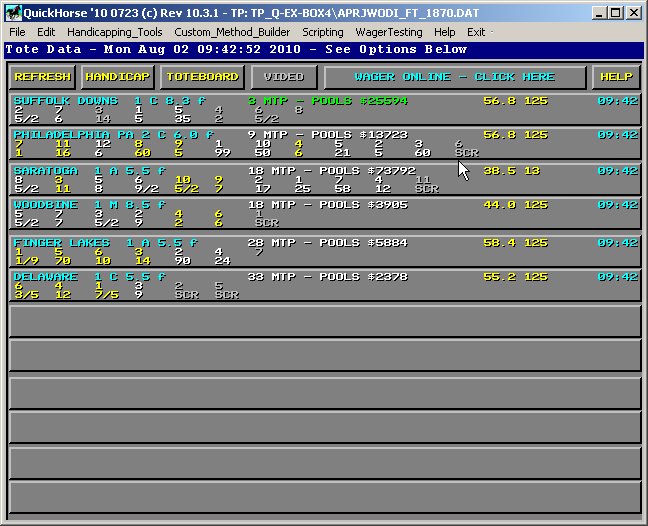Open the WagerTesting menu

tap(389, 32)
